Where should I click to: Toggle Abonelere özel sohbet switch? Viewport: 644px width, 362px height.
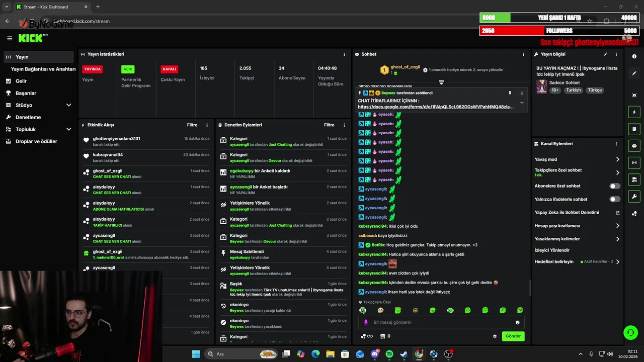[615, 186]
